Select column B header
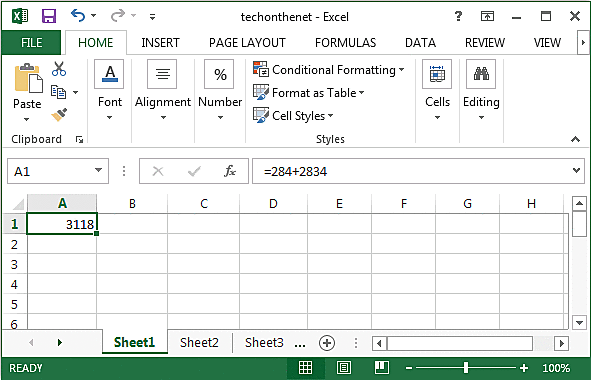Image resolution: width=591 pixels, height=380 pixels. 132,204
